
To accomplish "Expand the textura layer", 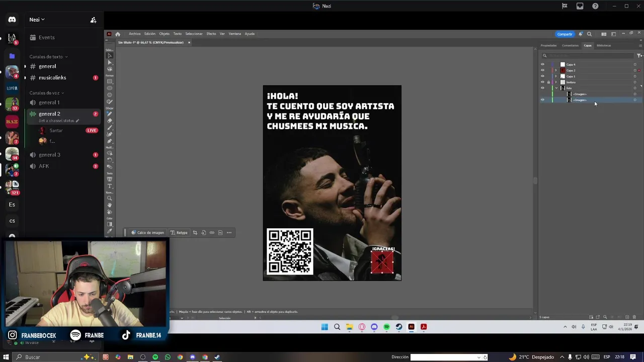I will tap(556, 82).
